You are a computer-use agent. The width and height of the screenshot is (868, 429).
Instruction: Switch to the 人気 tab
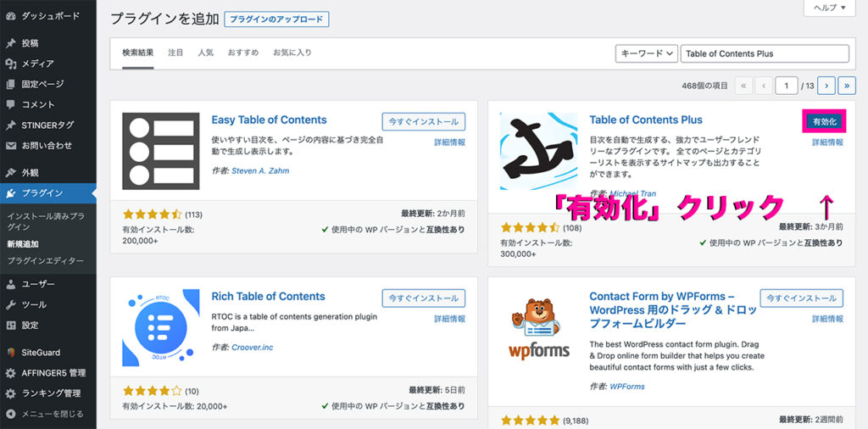[x=206, y=53]
